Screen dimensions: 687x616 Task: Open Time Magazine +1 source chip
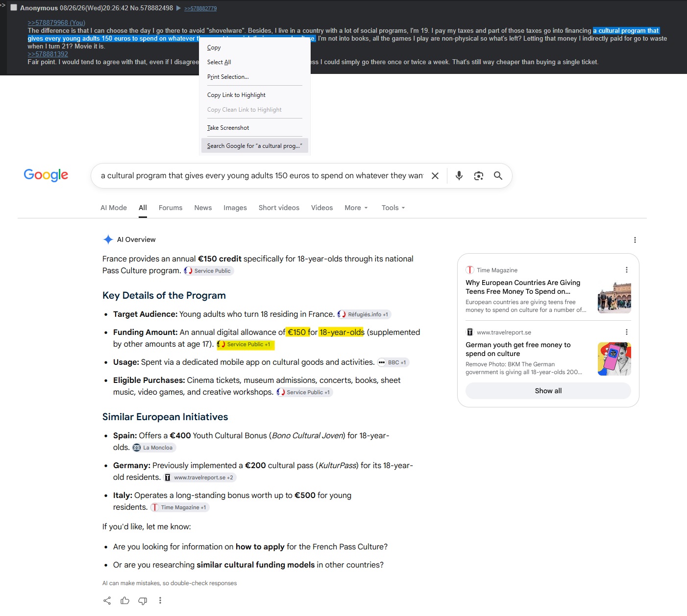180,507
